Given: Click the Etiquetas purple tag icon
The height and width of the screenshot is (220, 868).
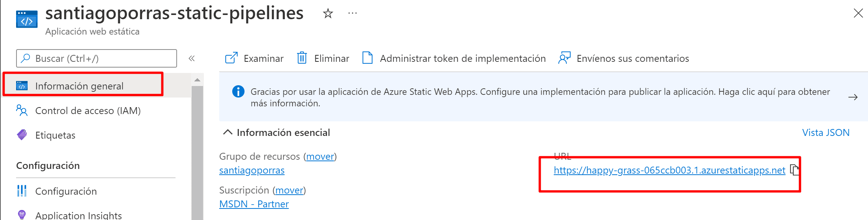Looking at the screenshot, I should point(22,135).
